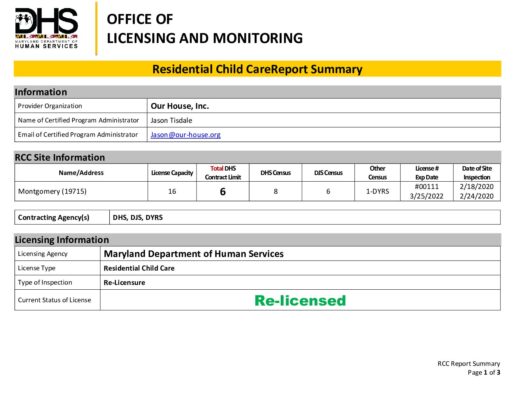Screen dimensions: 518x400
Task: Select the '1-DYRS' other census cell
Action: [x=377, y=191]
